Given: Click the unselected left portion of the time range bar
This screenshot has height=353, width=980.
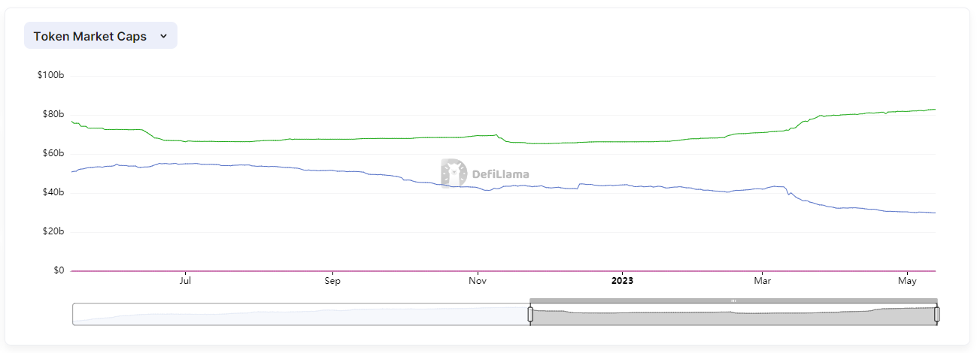Looking at the screenshot, I should [301, 315].
